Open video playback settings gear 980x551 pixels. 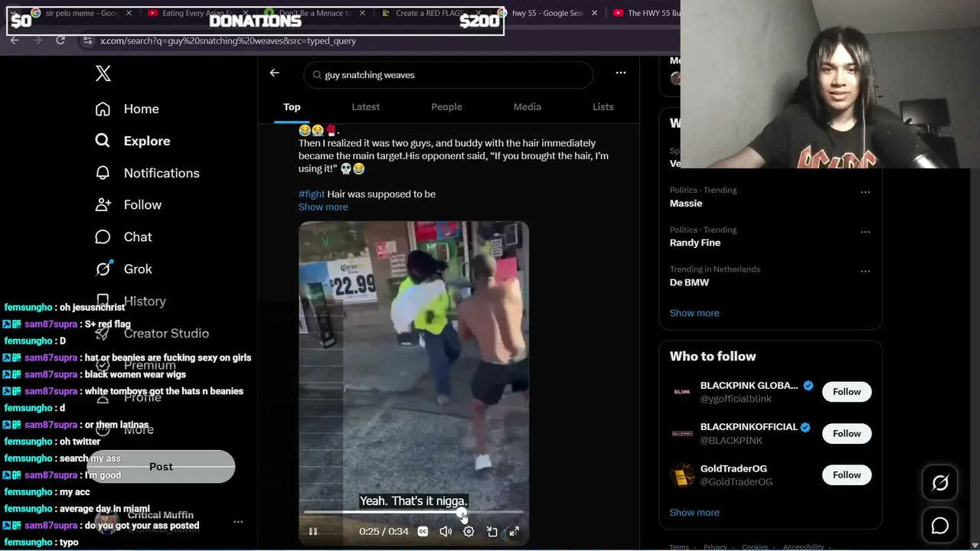(469, 531)
